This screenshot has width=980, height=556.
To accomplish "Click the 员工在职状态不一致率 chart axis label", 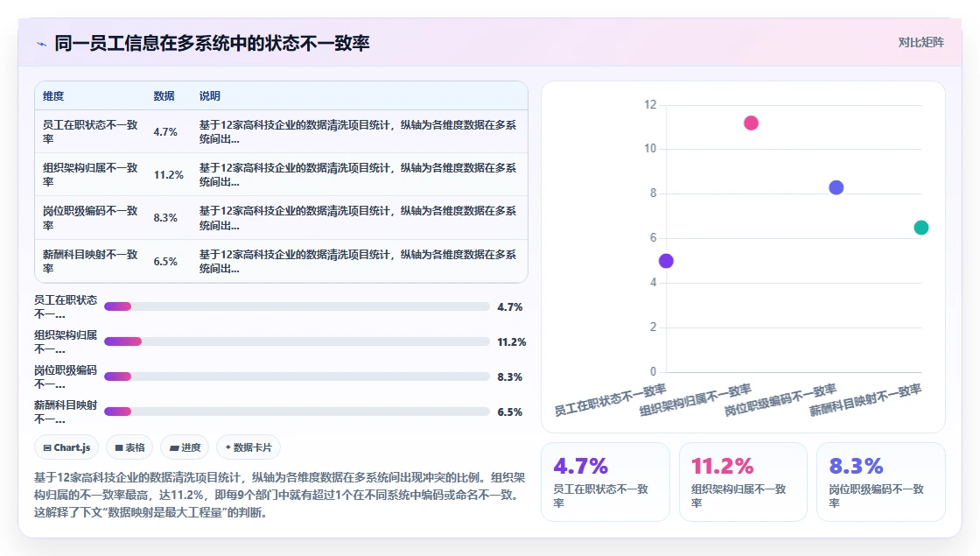I will point(610,400).
